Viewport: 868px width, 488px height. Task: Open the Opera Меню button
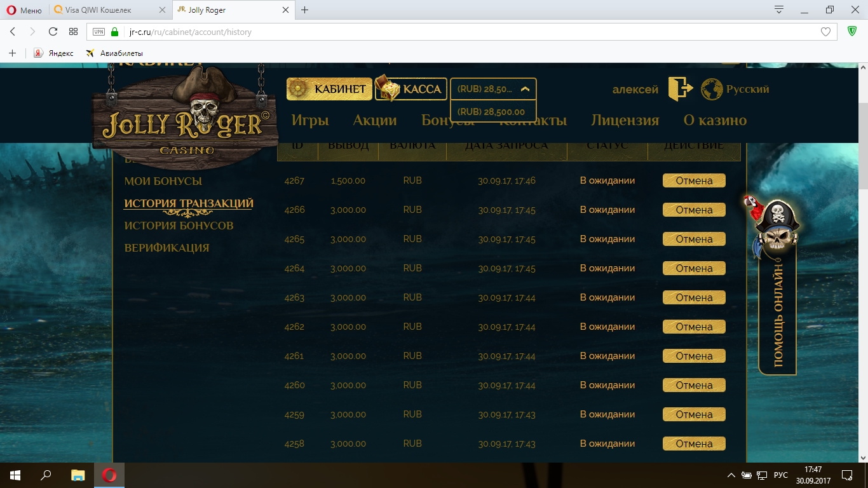[24, 10]
